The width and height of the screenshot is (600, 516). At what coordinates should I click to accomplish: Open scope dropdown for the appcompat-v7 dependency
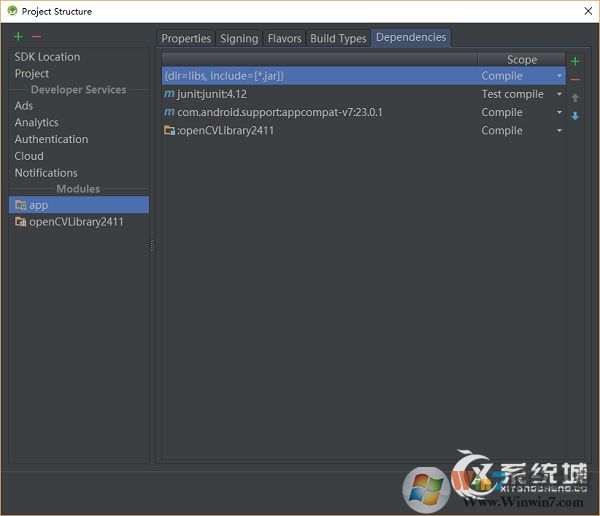tap(559, 113)
